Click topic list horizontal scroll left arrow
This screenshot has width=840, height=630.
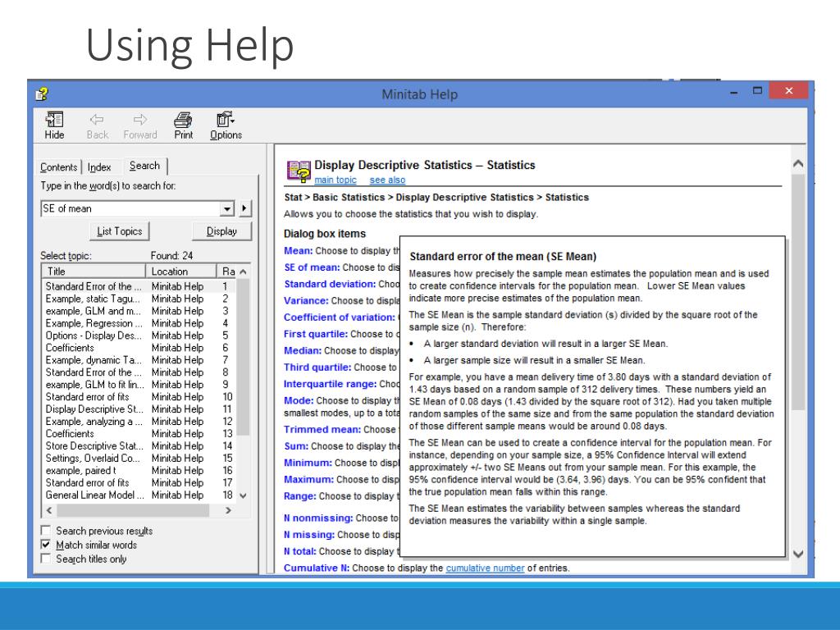point(49,510)
